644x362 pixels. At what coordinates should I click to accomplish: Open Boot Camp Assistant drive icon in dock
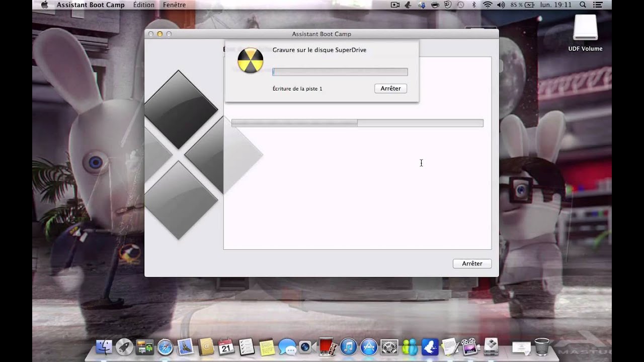[x=491, y=347]
